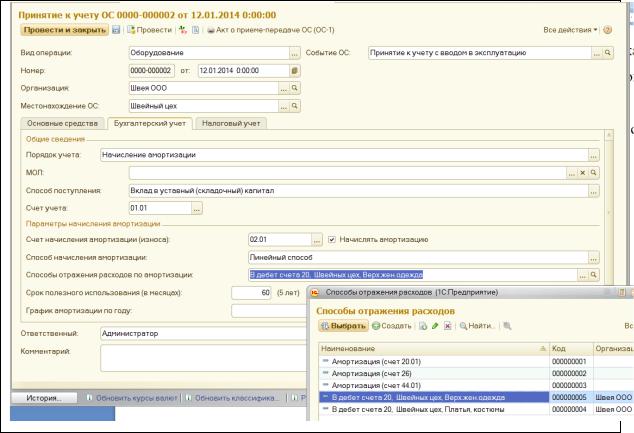Switch to Основные средства tab
Viewport: 634px width, 433px height.
(62, 124)
